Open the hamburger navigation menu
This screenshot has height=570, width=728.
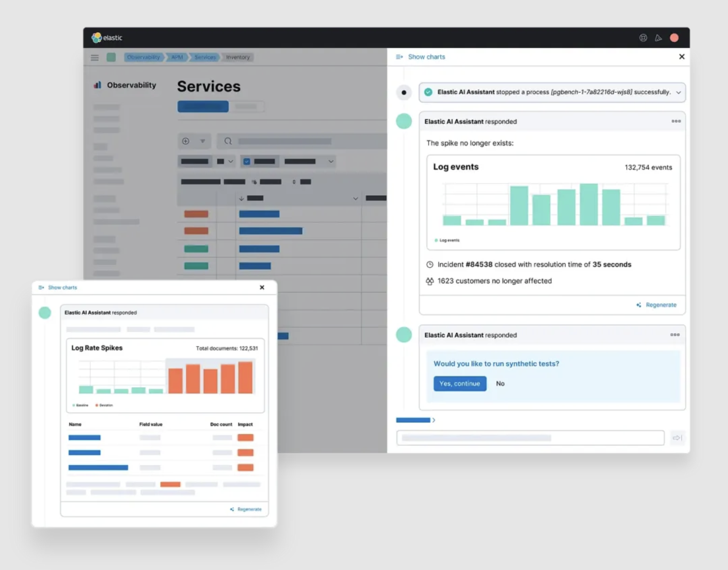(x=95, y=57)
